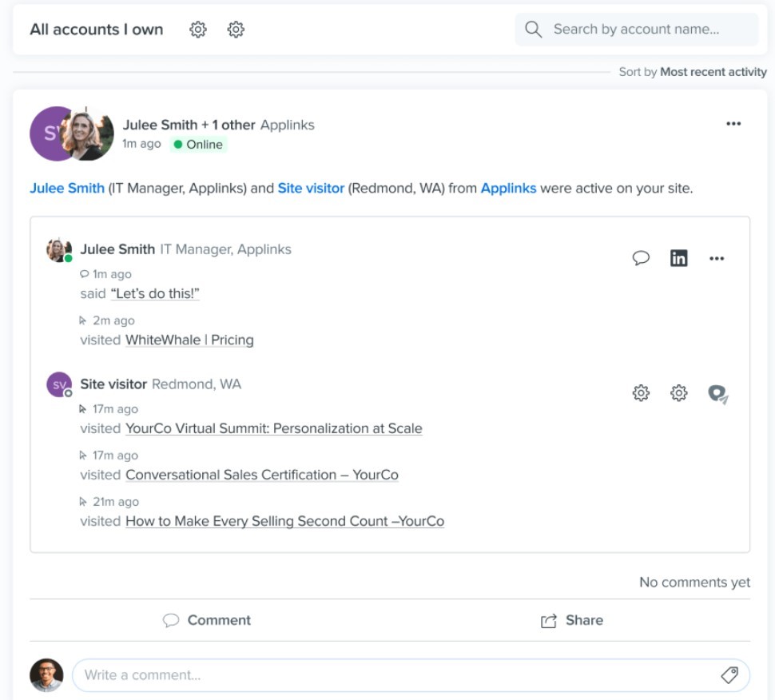Click the Drift chat icon beside Site visitor

(x=717, y=393)
